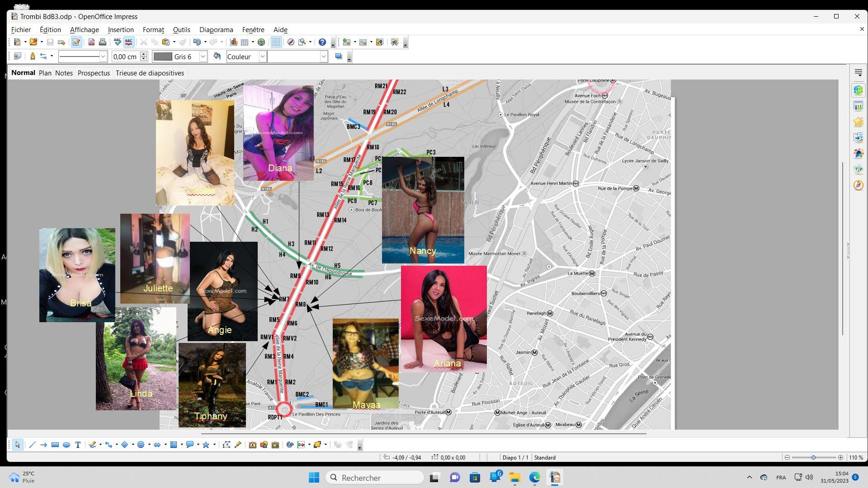Insert a chart using the toolbar icon
This screenshot has height=488, width=868.
tap(234, 42)
